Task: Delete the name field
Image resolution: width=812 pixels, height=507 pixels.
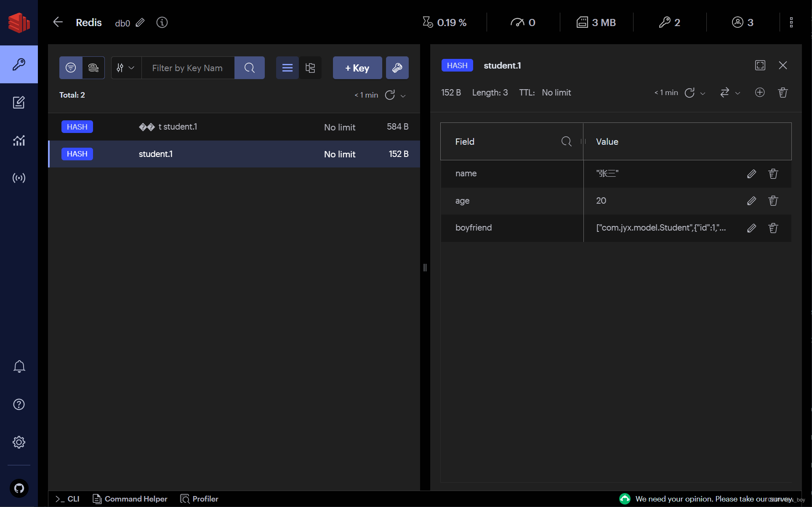Action: pyautogui.click(x=773, y=174)
